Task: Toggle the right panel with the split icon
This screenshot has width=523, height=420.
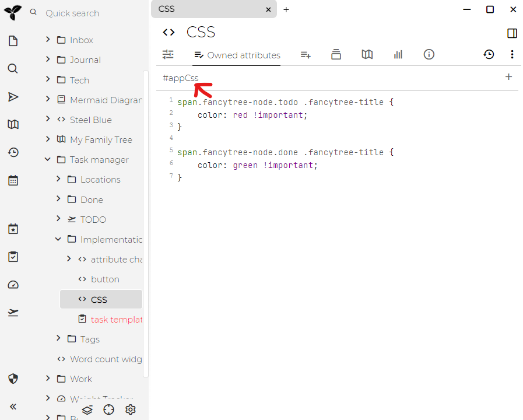Action: (x=513, y=33)
